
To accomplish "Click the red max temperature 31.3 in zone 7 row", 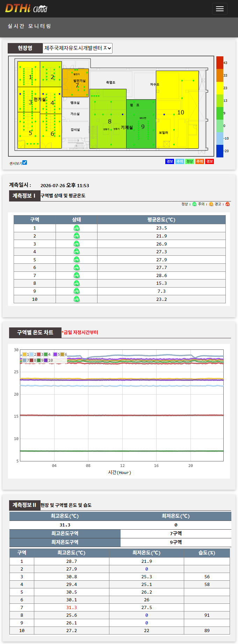I will point(72,608).
